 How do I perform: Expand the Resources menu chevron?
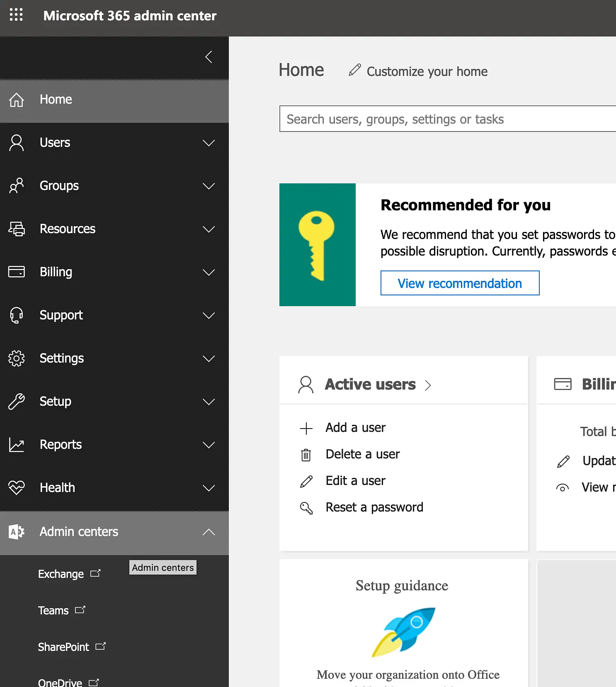coord(209,229)
